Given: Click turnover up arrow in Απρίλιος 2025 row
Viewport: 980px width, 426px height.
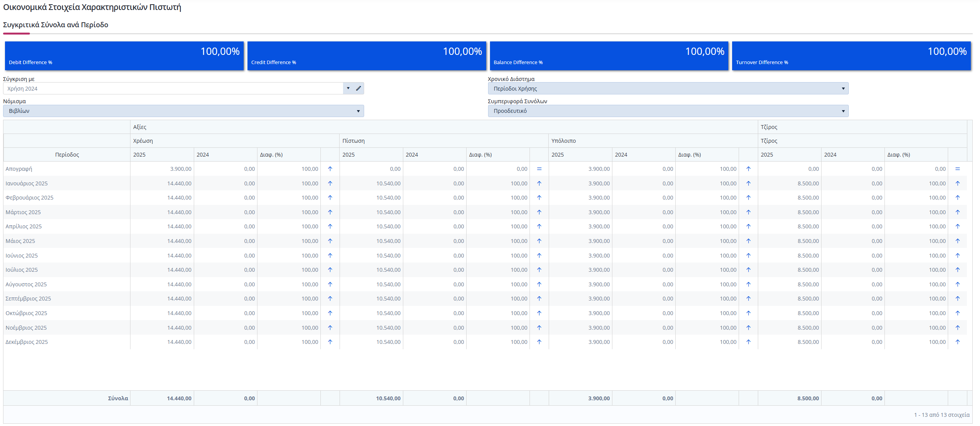Looking at the screenshot, I should [x=957, y=226].
